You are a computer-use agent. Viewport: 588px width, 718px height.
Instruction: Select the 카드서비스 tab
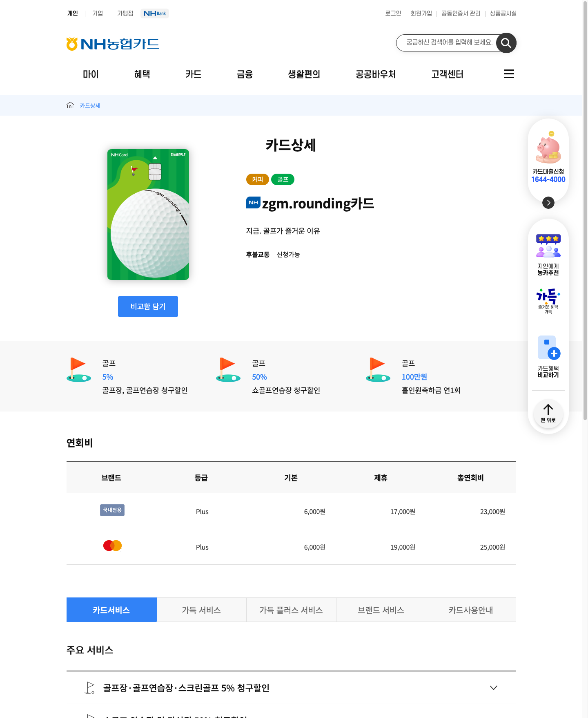(x=111, y=610)
